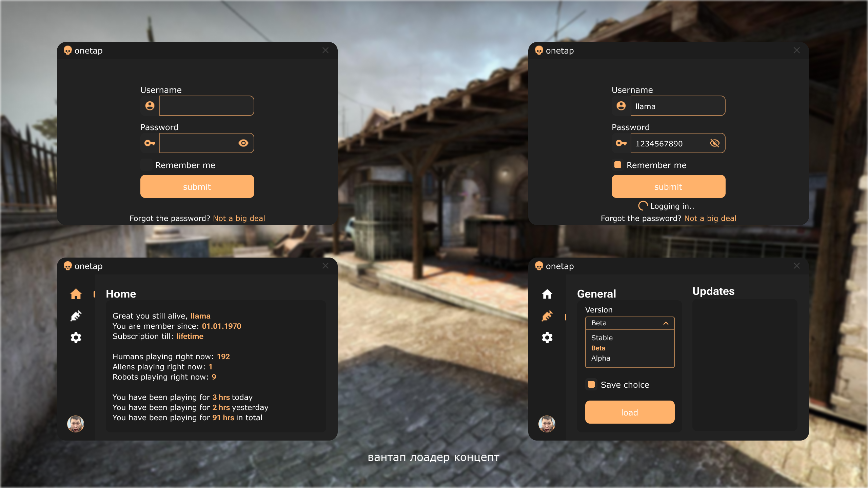
Task: Select Stable version option
Action: click(602, 338)
